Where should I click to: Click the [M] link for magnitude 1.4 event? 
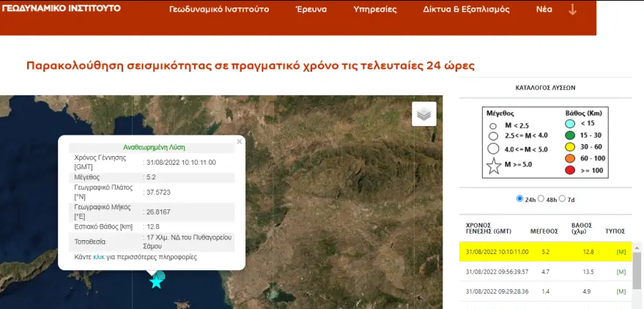tap(621, 291)
